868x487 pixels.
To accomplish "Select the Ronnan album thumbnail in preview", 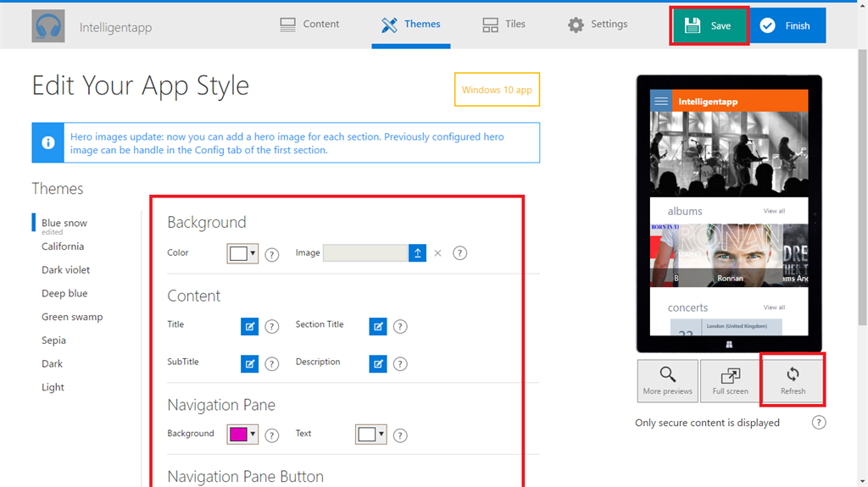I will coord(730,255).
